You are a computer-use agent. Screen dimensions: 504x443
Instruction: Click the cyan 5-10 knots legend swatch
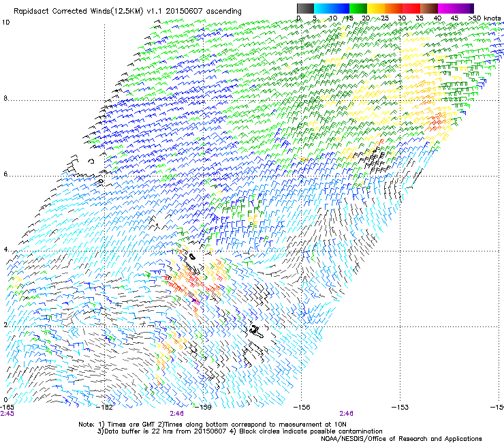point(323,8)
